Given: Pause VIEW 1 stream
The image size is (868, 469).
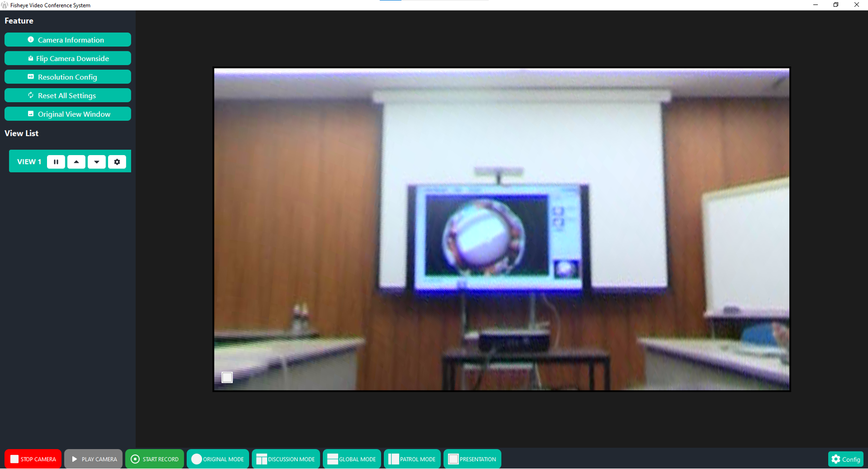Looking at the screenshot, I should 56,162.
